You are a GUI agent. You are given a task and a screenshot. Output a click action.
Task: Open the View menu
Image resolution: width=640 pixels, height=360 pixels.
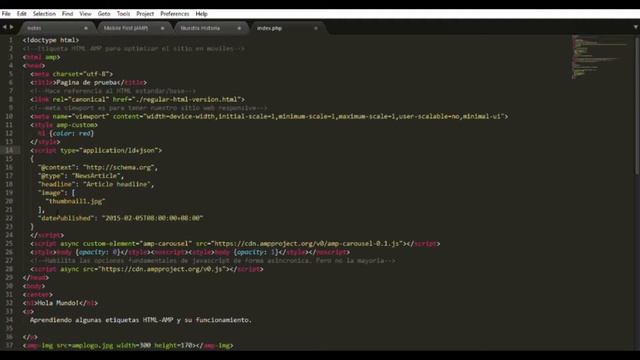click(85, 14)
